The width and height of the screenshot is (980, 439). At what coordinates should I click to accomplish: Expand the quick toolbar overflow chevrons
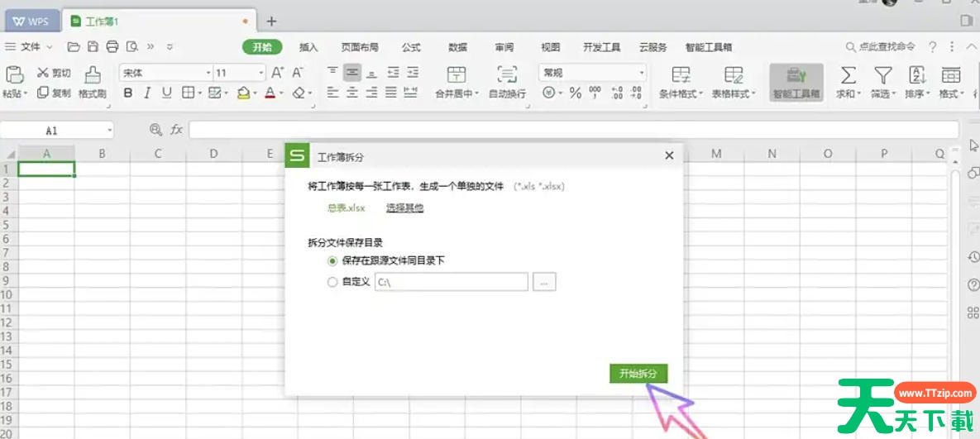pyautogui.click(x=151, y=47)
